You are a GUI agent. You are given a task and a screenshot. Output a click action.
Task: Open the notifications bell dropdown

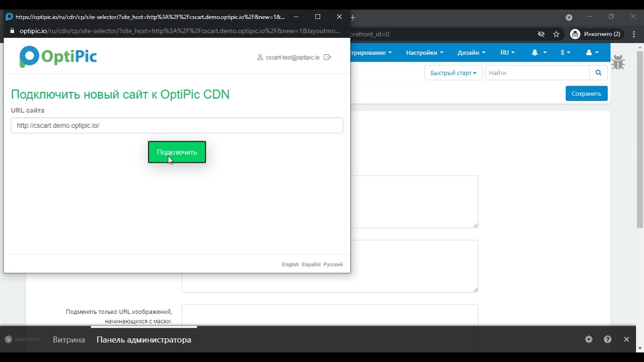point(539,52)
